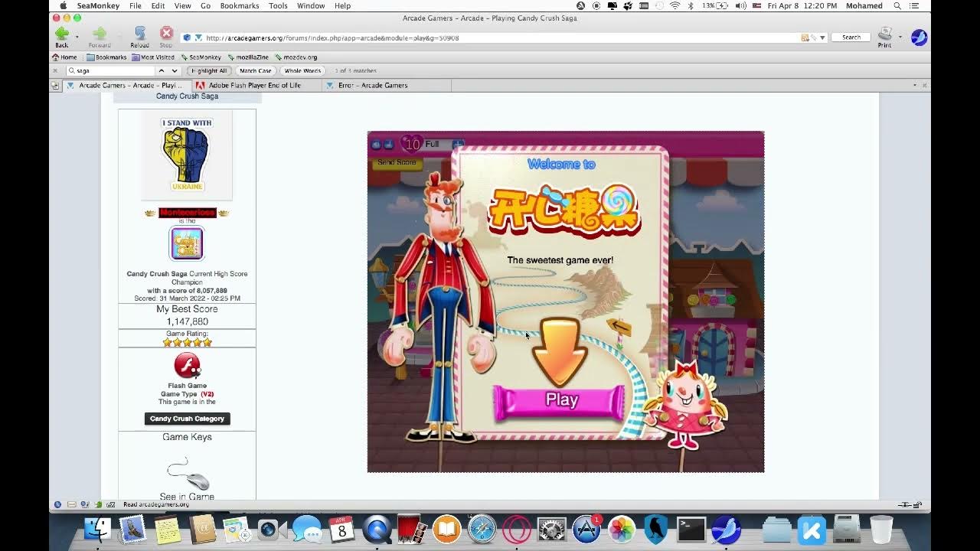Viewport: 980px width, 551px height.
Task: Click the Forward navigation button
Action: [100, 35]
